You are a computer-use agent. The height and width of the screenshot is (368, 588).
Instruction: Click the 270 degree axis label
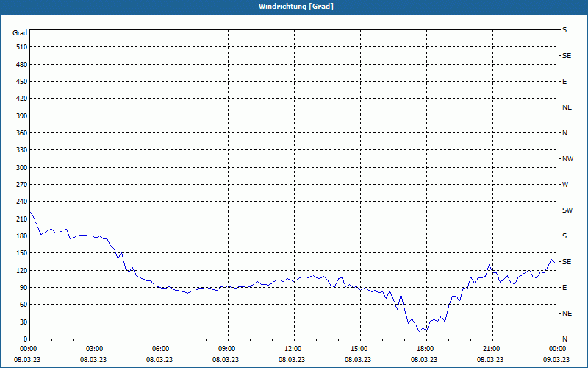coord(22,185)
